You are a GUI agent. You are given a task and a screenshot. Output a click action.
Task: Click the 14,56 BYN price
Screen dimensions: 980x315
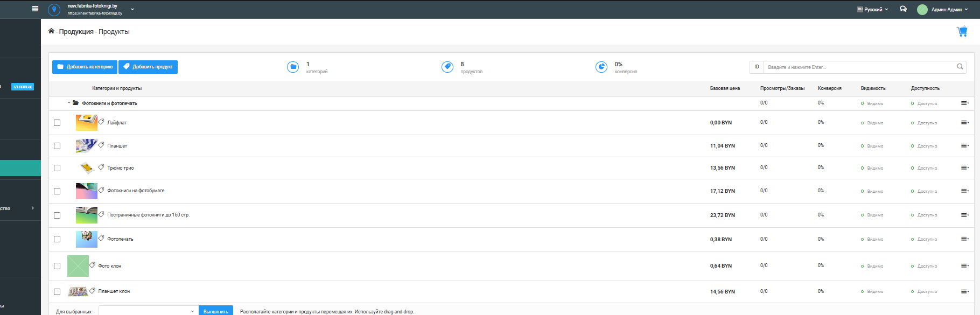[x=723, y=292]
